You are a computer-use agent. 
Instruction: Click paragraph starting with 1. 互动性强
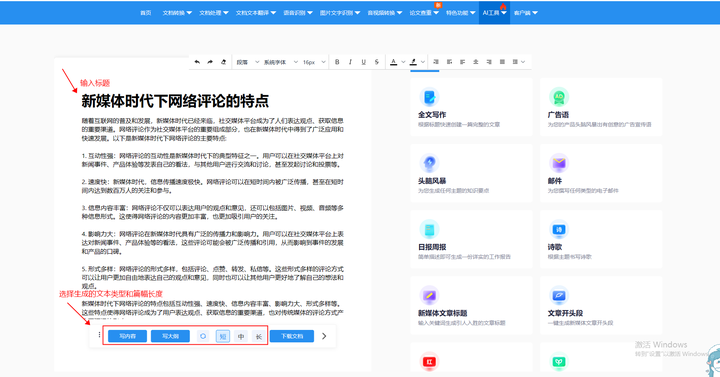(x=213, y=160)
